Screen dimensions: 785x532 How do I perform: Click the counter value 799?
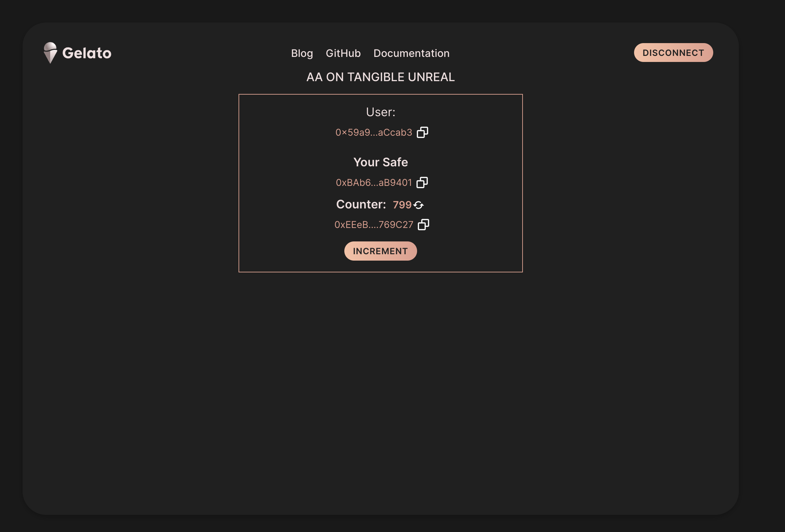pos(402,205)
